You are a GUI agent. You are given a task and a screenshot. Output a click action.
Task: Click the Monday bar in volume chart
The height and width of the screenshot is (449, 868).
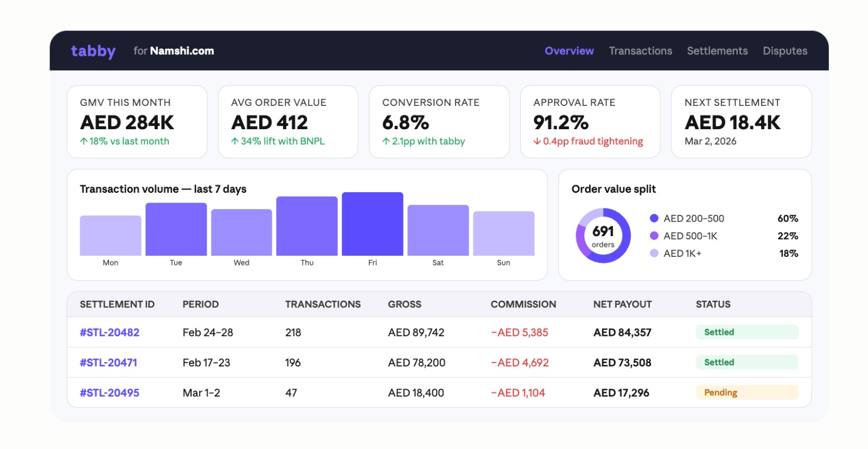coord(110,236)
